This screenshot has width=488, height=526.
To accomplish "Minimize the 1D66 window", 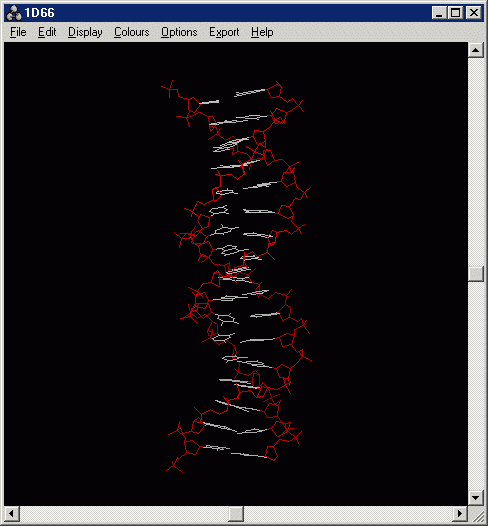I will tap(439, 13).
